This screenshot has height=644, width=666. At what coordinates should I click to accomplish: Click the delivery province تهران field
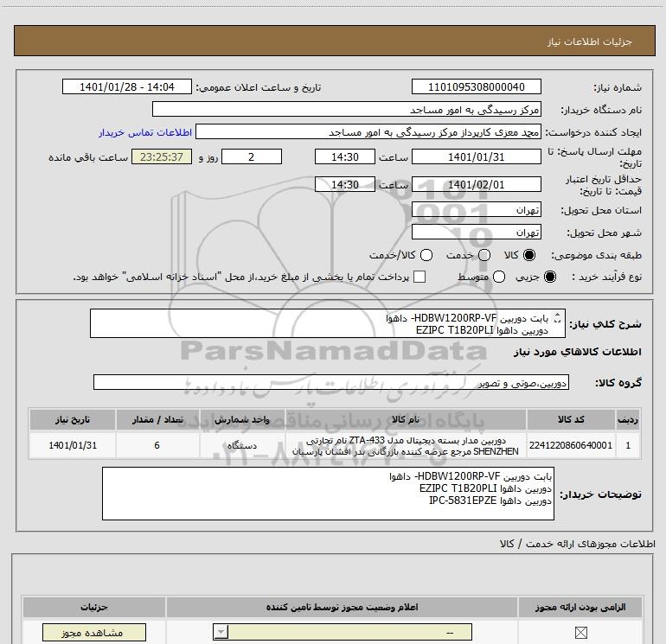(x=476, y=209)
